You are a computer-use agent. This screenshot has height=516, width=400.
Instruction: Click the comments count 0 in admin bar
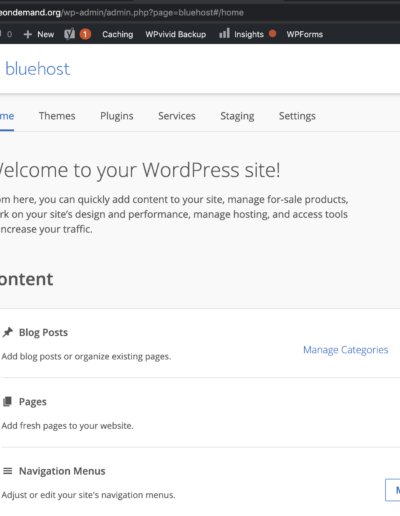9,34
